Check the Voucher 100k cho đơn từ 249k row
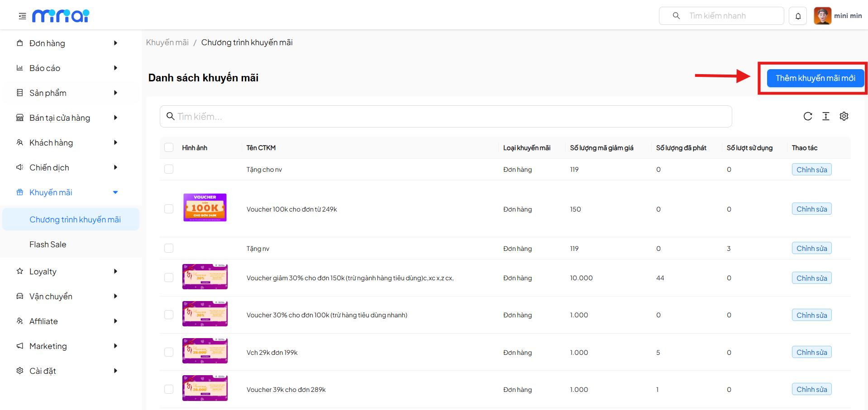The image size is (868, 410). pos(169,209)
